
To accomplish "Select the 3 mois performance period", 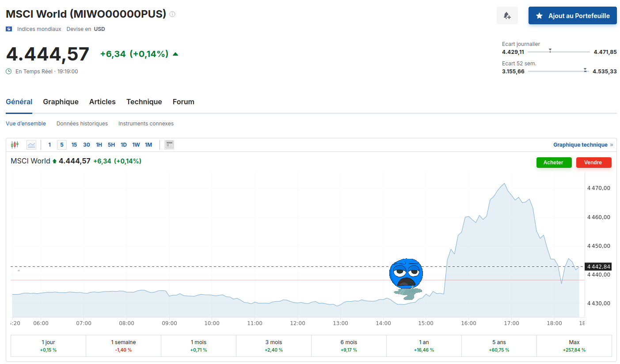I will tap(274, 346).
